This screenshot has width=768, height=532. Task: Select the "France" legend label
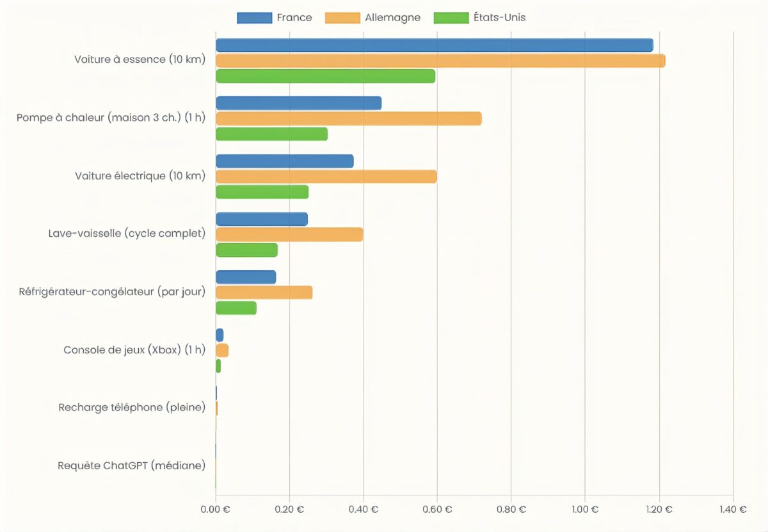pos(294,18)
